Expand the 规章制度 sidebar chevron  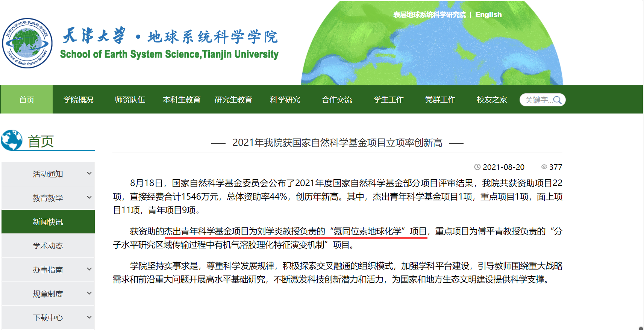pyautogui.click(x=89, y=293)
